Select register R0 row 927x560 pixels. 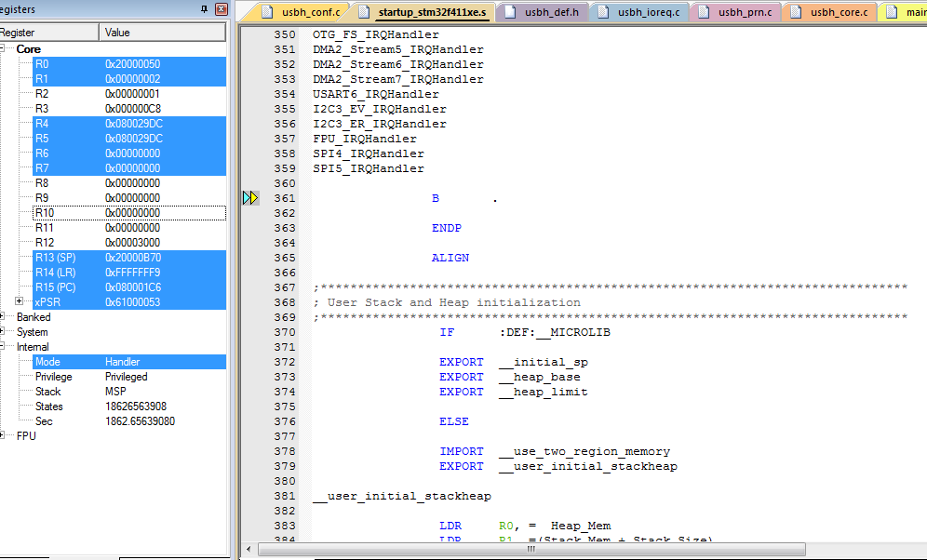(128, 64)
